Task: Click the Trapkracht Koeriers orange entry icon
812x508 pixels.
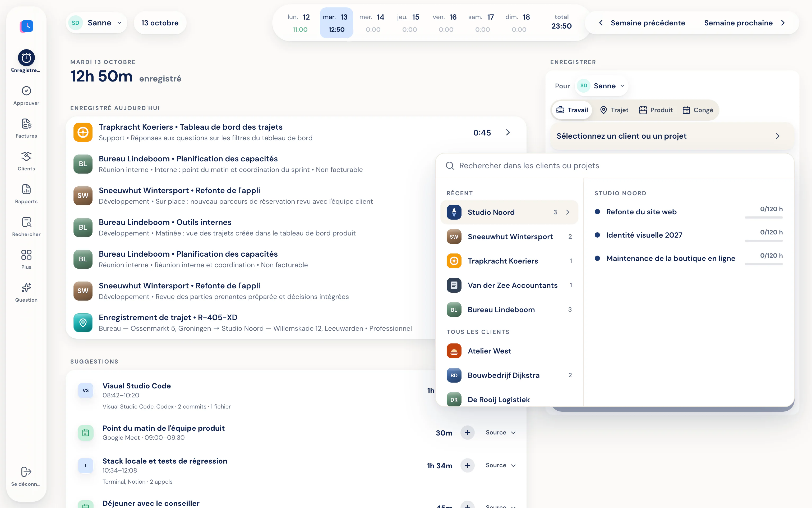Action: [83, 132]
